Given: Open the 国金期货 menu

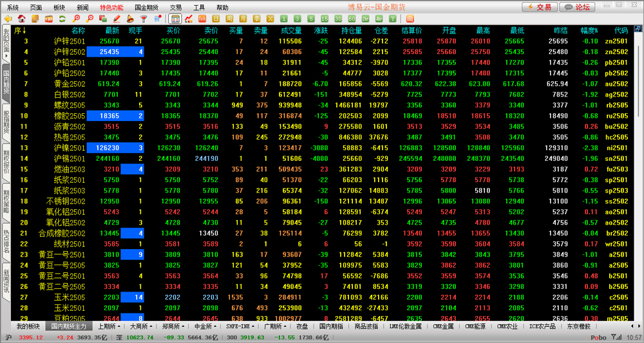Looking at the screenshot, I should click(x=147, y=7).
